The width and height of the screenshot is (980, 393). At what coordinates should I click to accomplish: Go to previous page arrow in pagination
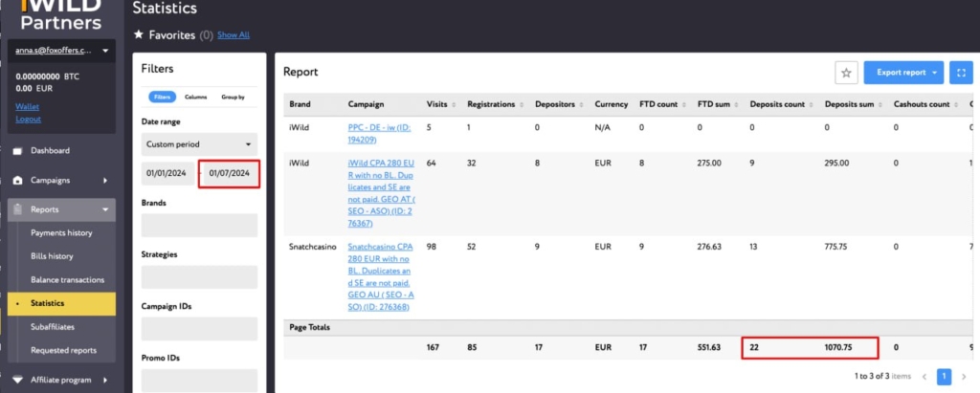924,377
